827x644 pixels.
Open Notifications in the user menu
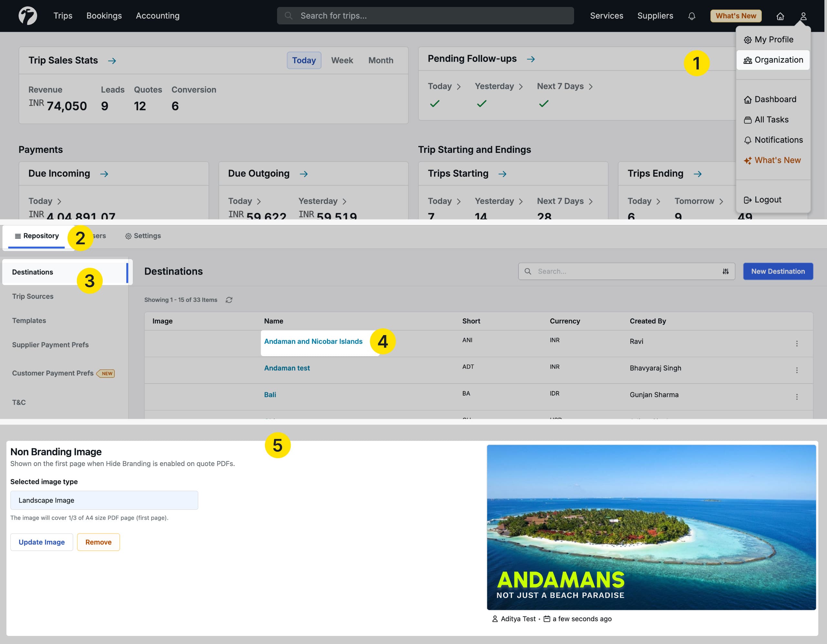773,140
